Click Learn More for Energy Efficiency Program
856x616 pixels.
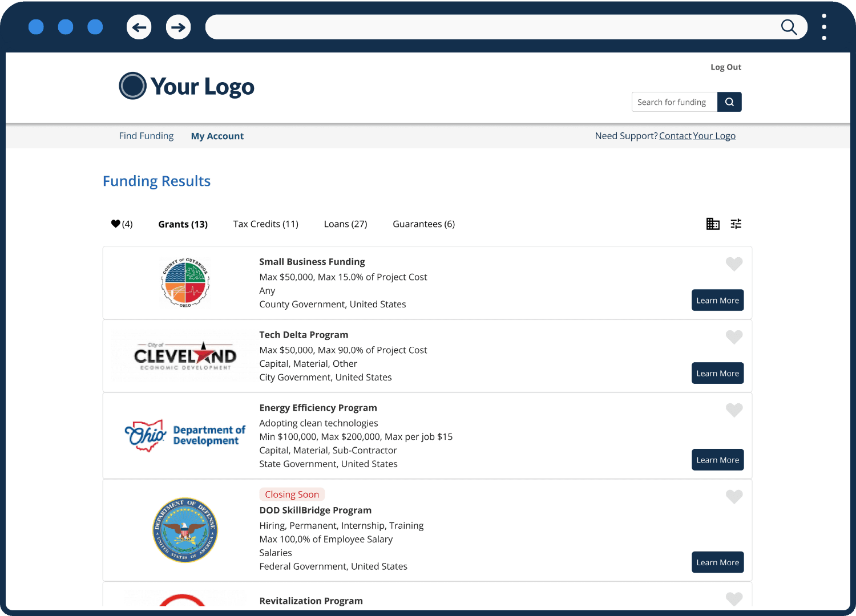point(717,460)
